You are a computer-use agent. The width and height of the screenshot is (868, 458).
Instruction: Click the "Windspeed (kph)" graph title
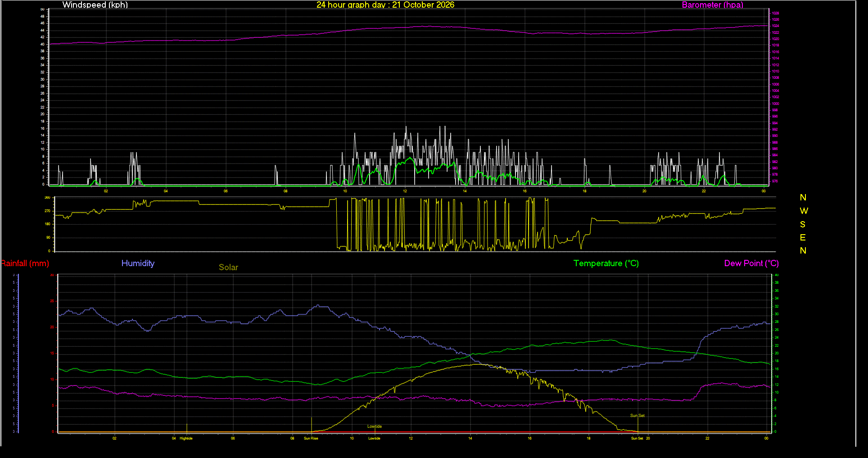coord(95,5)
